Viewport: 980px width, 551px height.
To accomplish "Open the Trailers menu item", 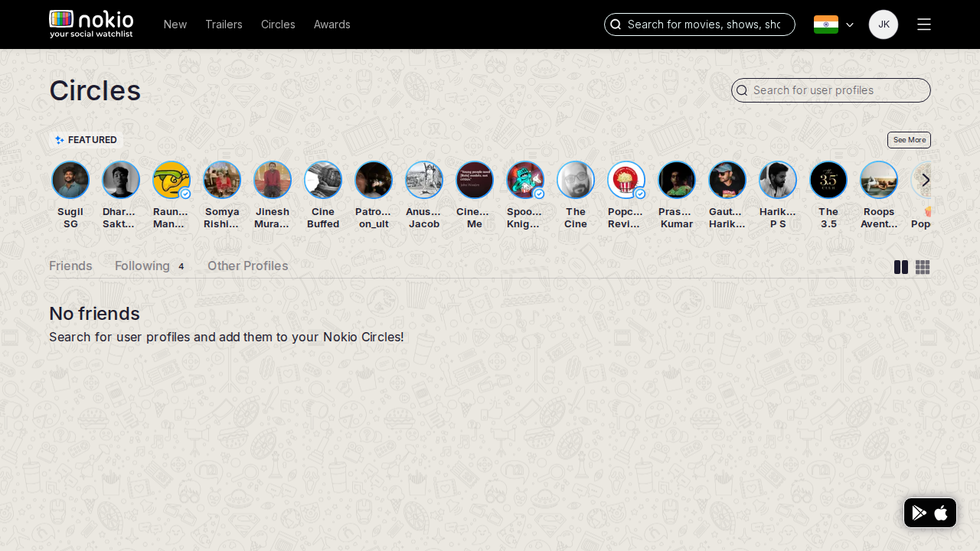I will [224, 24].
